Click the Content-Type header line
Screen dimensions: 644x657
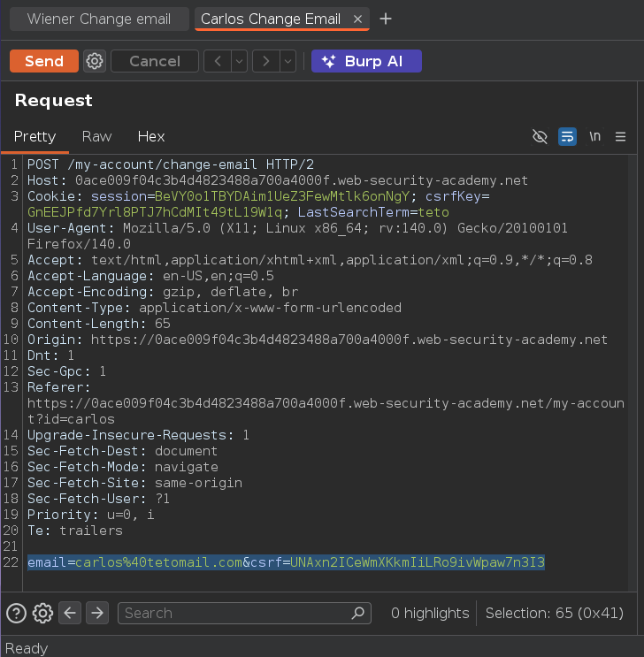[x=214, y=308]
